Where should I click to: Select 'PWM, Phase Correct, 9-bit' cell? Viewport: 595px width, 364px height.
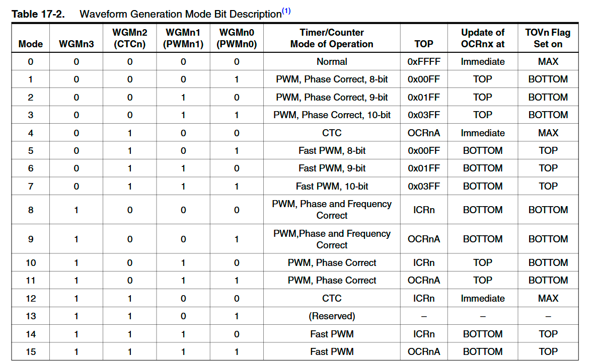[x=332, y=98]
